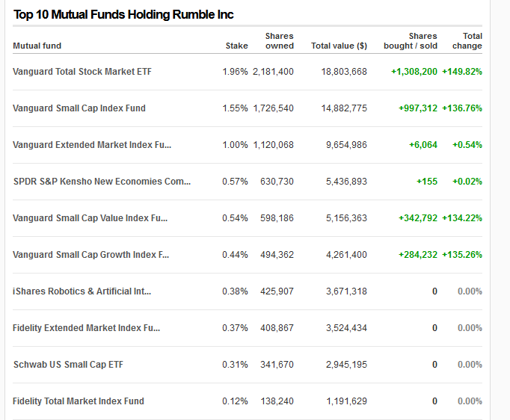Image resolution: width=510 pixels, height=420 pixels.
Task: Select shares owned value 630,730
Action: (x=277, y=182)
